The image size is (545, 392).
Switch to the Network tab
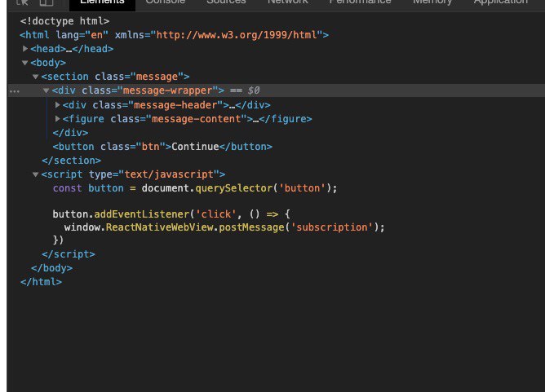click(288, 2)
